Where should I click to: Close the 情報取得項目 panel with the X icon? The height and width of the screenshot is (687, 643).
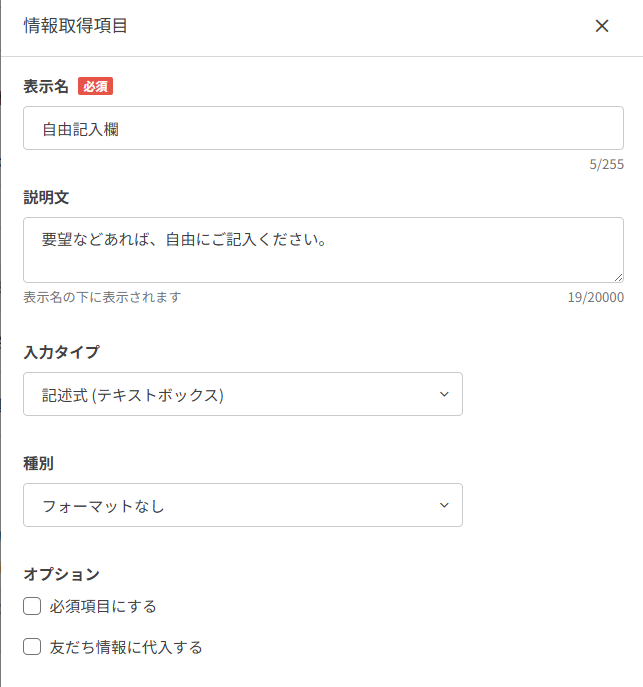click(602, 26)
